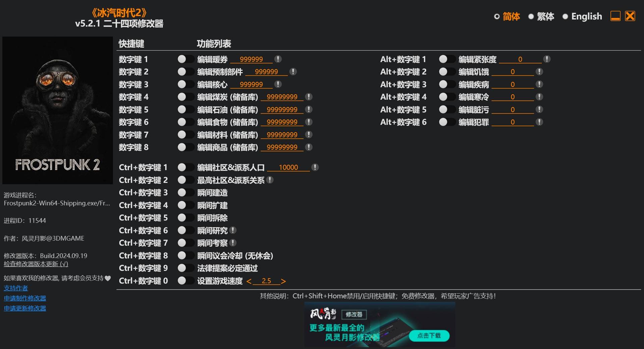Enable 编辑犯罪 toggle
644x349 pixels.
click(x=447, y=122)
